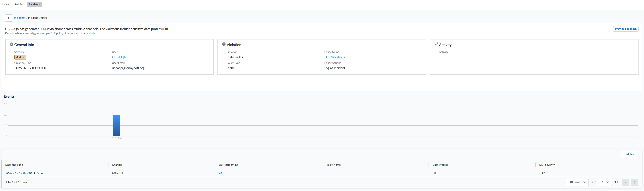Screen dimensions: 644x191
Task: Select the user email uebaqa@pannybott.org
Action: pos(128,68)
